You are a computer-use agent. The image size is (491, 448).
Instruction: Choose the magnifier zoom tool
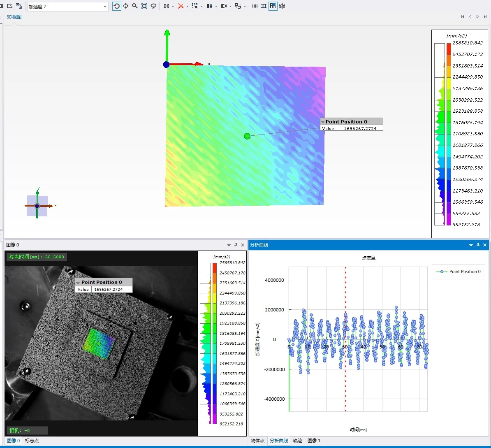[x=134, y=6]
